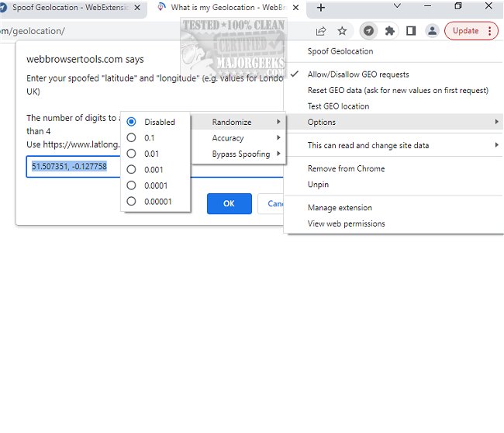Expand the Accuracy submenu
Image resolution: width=504 pixels, height=433 pixels.
pyautogui.click(x=239, y=138)
